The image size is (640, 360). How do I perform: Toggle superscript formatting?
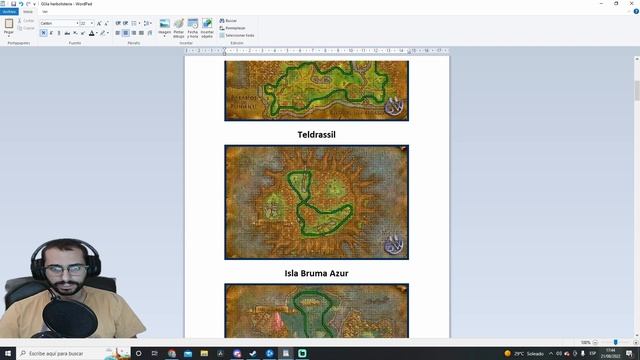click(x=83, y=33)
